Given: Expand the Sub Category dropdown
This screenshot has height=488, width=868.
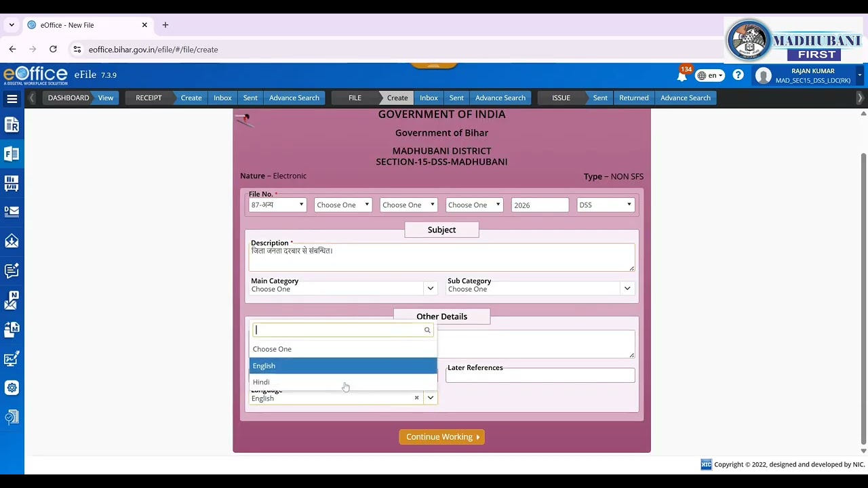Looking at the screenshot, I should [x=627, y=289].
